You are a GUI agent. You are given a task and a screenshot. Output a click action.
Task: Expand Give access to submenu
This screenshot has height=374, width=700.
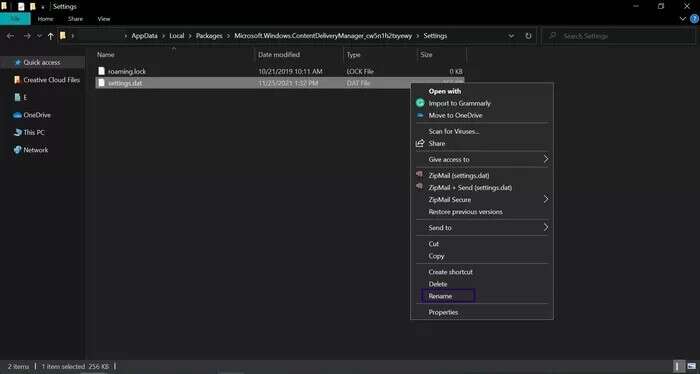point(482,159)
